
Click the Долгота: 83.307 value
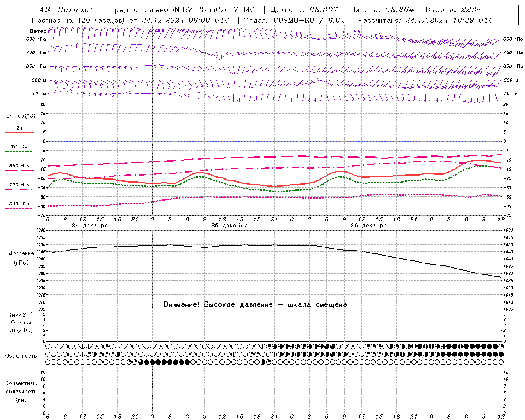click(x=304, y=10)
